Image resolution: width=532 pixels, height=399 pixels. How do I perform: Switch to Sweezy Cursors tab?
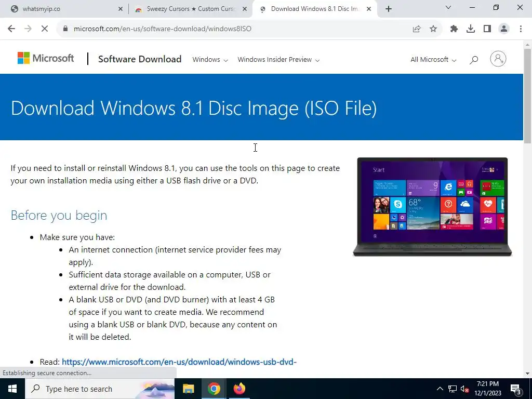coord(190,9)
